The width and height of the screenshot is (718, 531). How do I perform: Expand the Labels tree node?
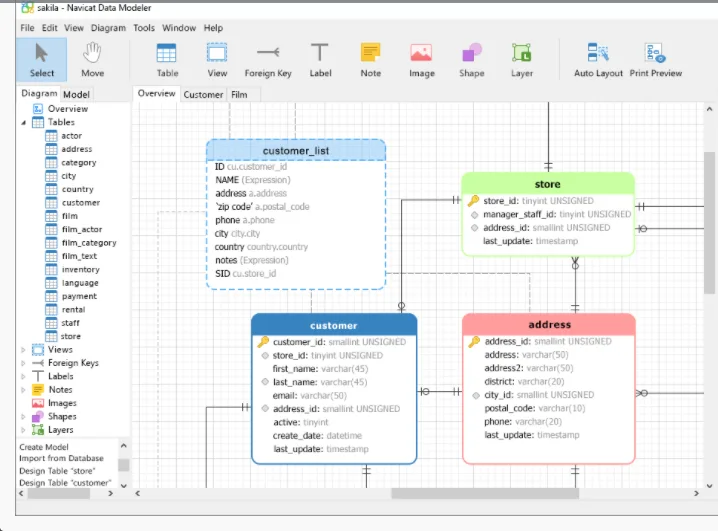coord(23,376)
